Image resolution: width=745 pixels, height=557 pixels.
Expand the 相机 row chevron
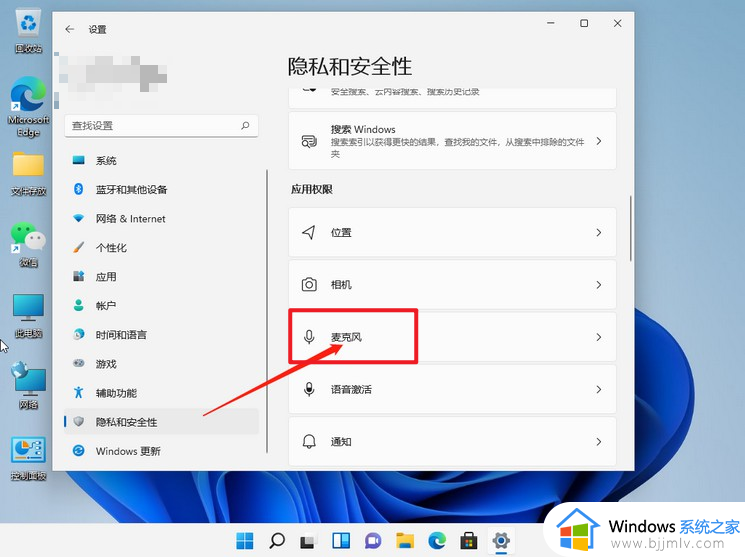click(599, 285)
